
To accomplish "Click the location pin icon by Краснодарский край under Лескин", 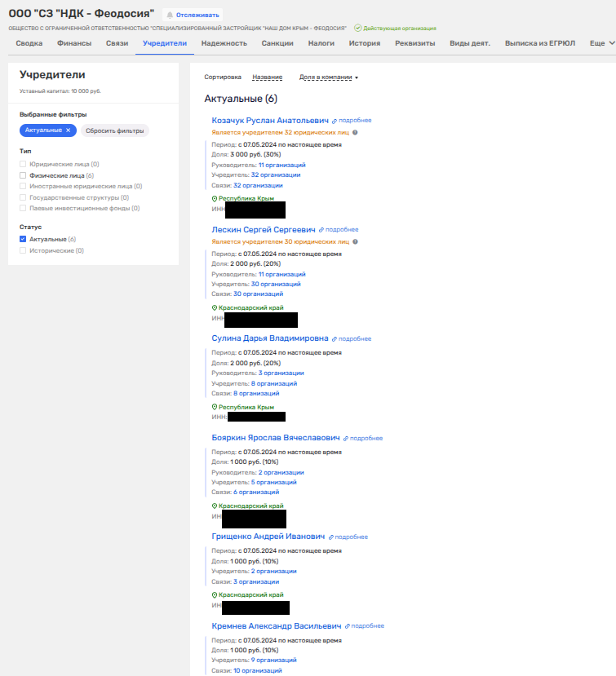I will 214,308.
